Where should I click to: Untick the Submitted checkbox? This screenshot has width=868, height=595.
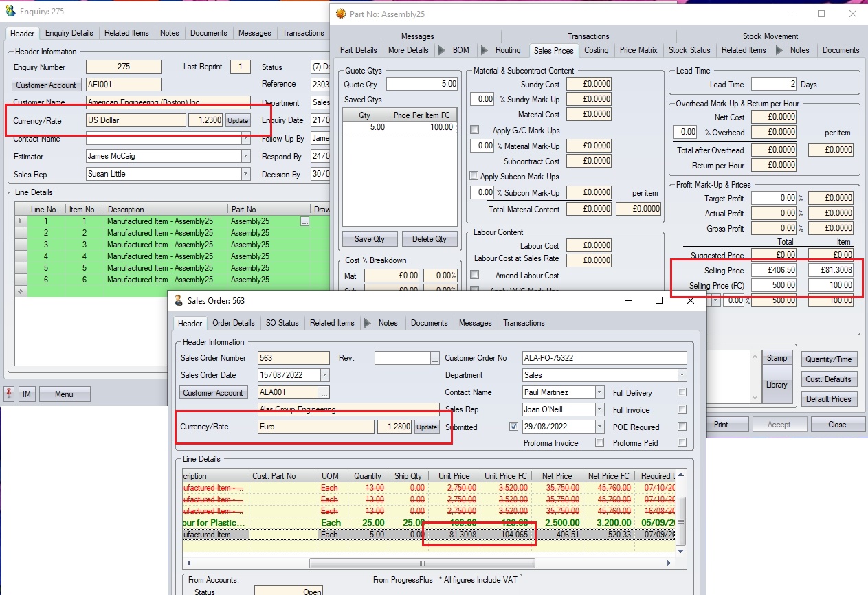point(513,426)
